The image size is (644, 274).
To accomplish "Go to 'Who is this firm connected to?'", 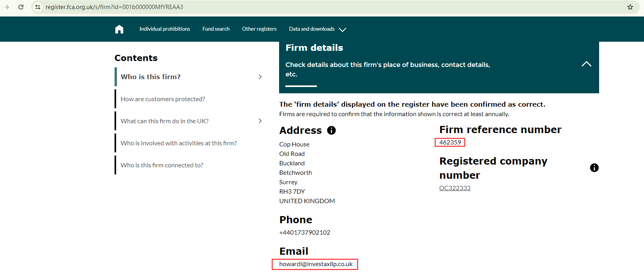I will [x=162, y=165].
